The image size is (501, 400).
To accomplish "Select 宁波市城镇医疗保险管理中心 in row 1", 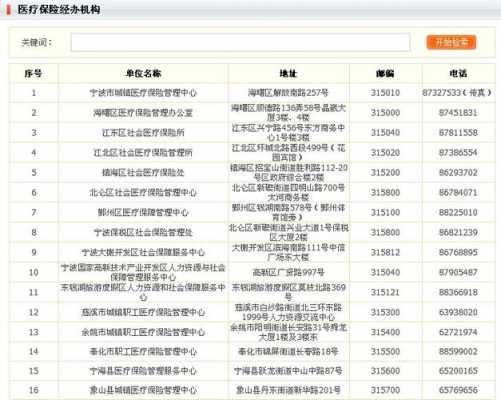I will click(143, 93).
